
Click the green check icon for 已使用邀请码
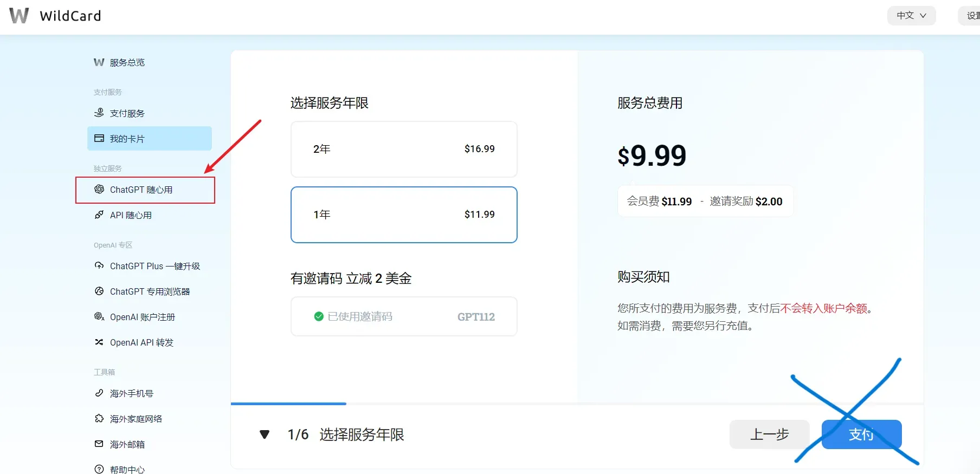tap(319, 316)
